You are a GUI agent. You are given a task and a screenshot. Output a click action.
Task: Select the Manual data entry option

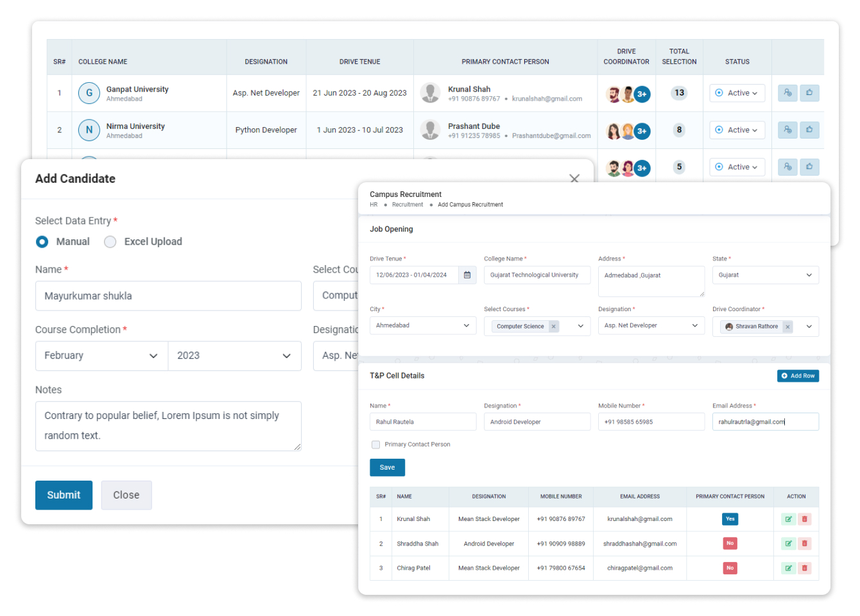click(42, 242)
